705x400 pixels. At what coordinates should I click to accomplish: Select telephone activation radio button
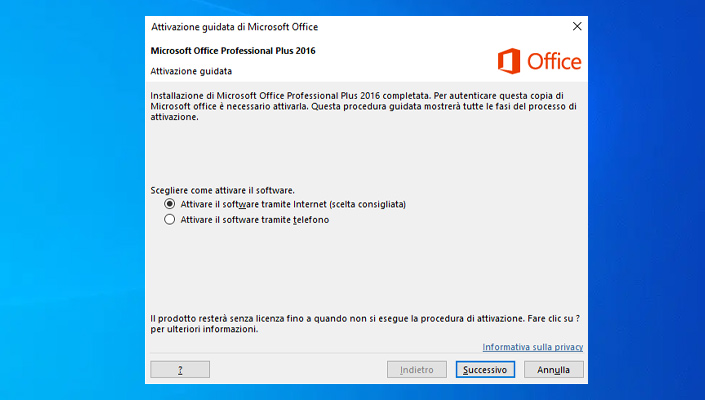pyautogui.click(x=170, y=220)
